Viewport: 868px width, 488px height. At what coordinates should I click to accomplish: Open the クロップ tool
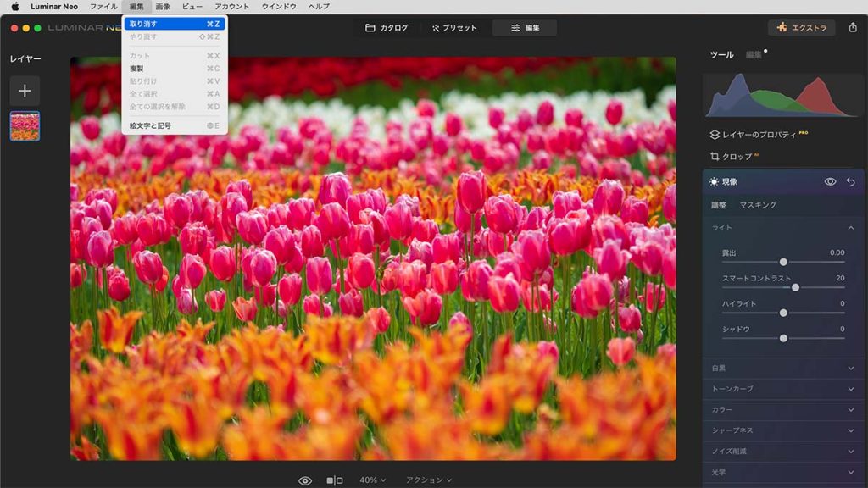[734, 157]
